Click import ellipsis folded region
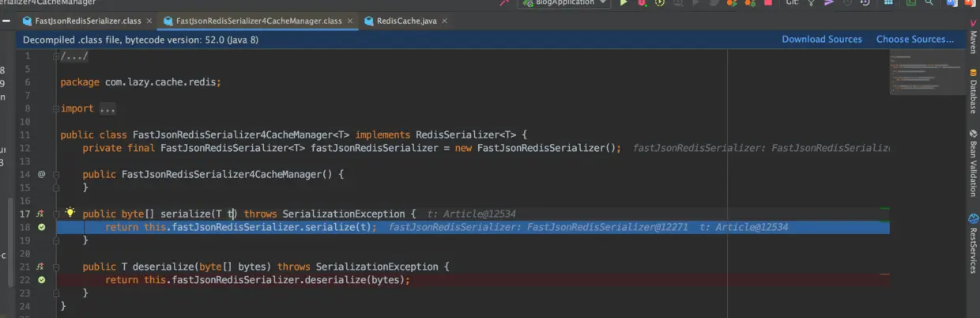Image resolution: width=980 pixels, height=318 pixels. click(107, 108)
